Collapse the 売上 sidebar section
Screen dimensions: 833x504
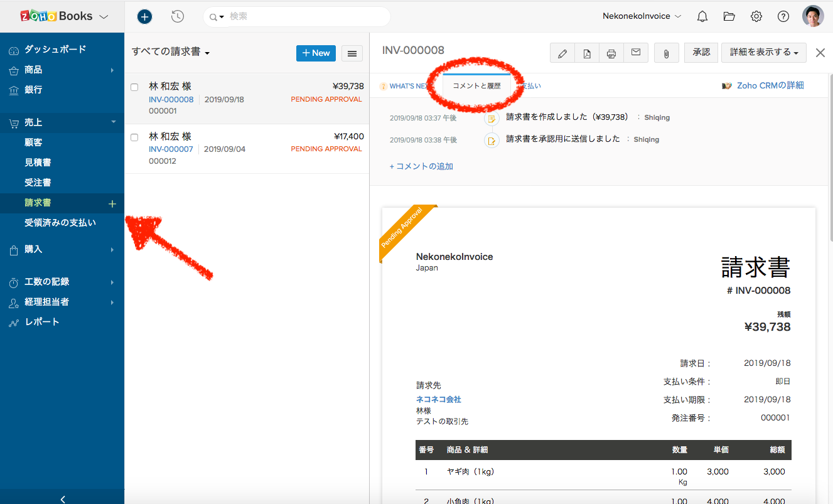(114, 122)
